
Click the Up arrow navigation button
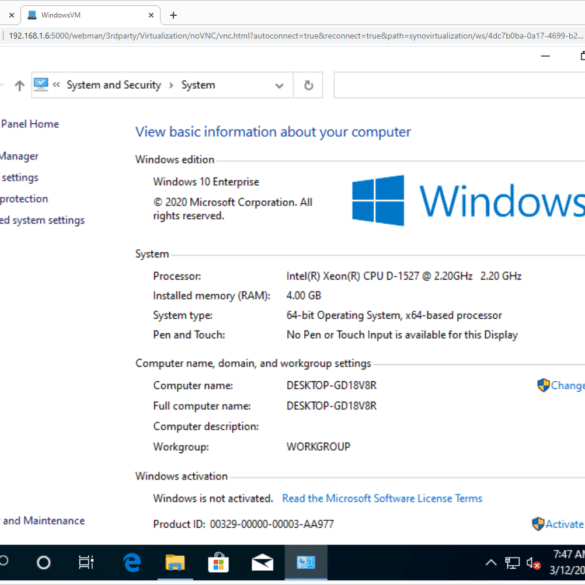coord(19,85)
